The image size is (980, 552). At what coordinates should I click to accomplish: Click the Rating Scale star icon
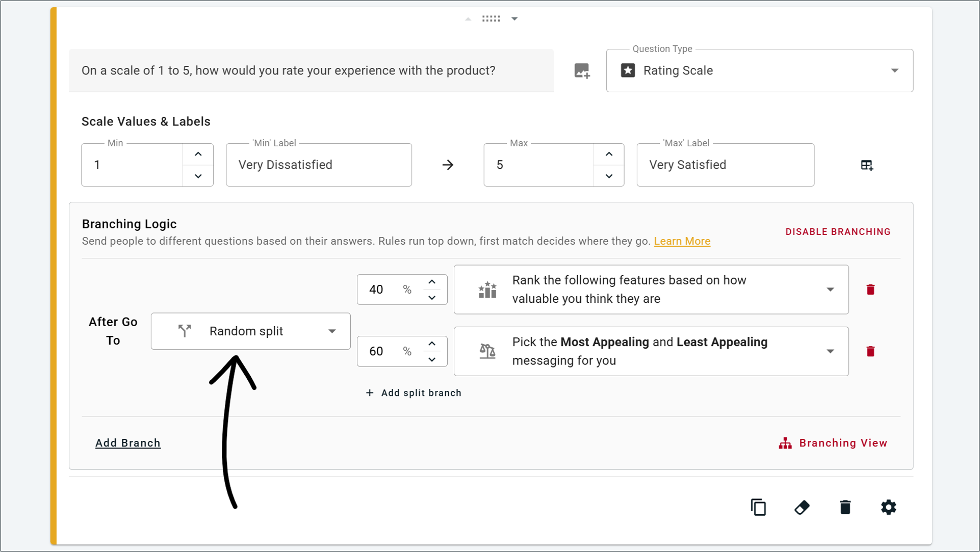(628, 70)
